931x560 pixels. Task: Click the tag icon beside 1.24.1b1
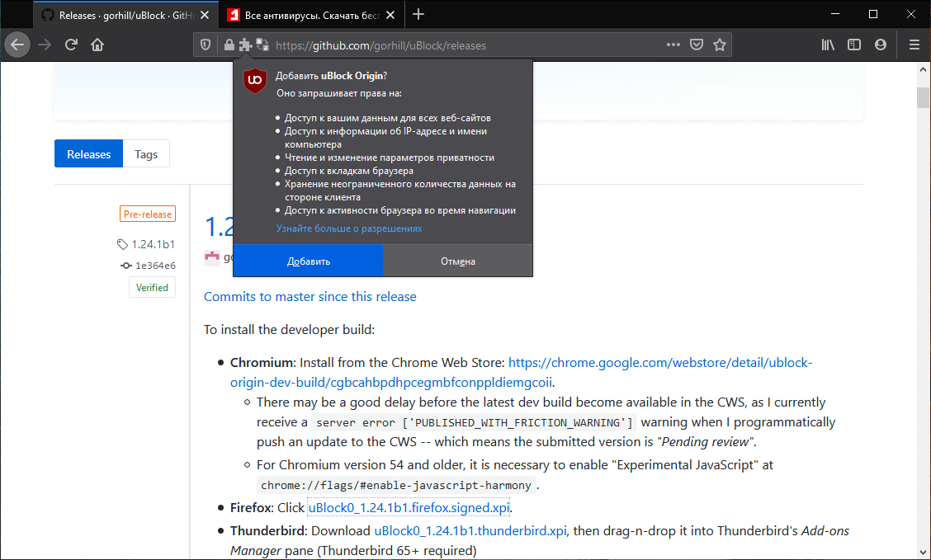point(121,244)
